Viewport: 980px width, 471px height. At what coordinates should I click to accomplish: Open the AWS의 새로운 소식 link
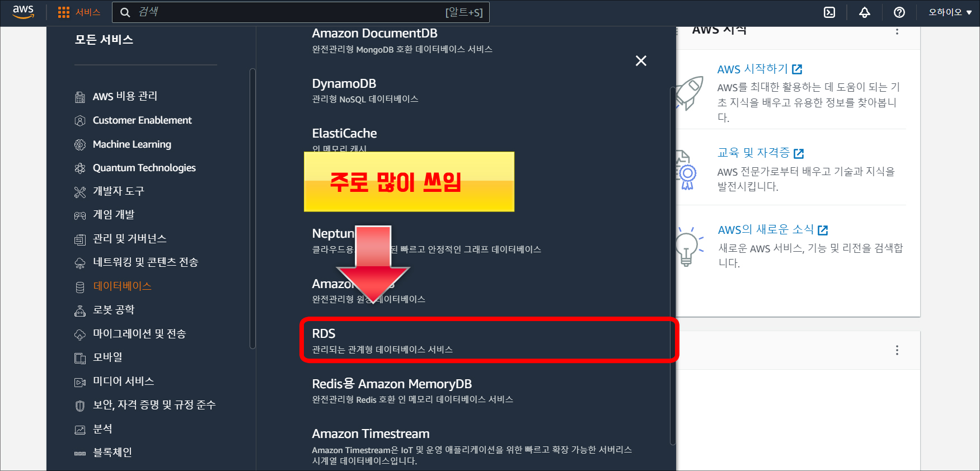click(766, 230)
